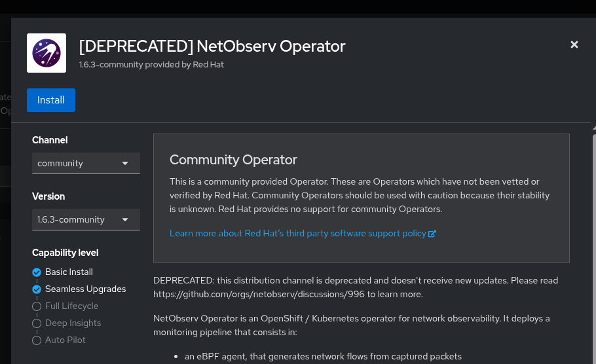Image resolution: width=596 pixels, height=364 pixels.
Task: Click the Full Lifecycle circle indicator
Action: [x=37, y=306]
